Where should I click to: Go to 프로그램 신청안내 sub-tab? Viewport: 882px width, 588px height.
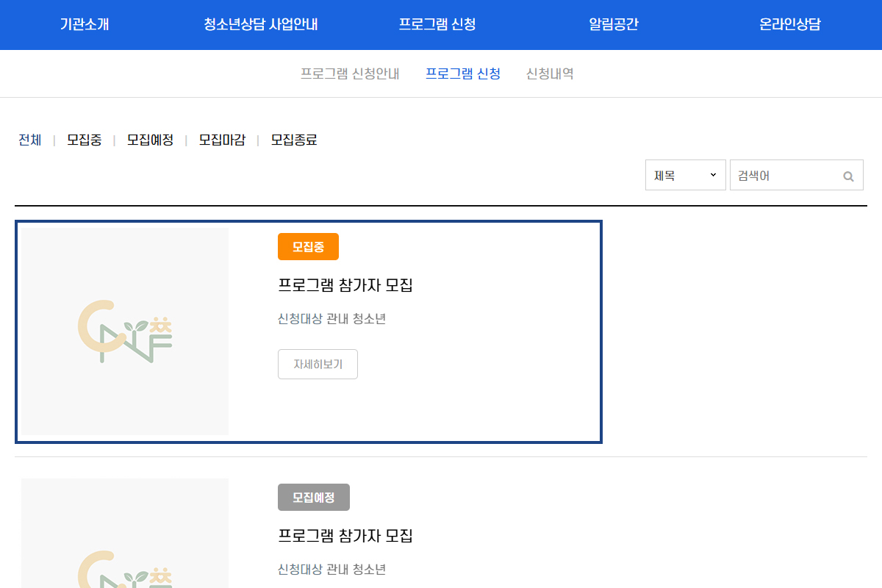(x=350, y=73)
